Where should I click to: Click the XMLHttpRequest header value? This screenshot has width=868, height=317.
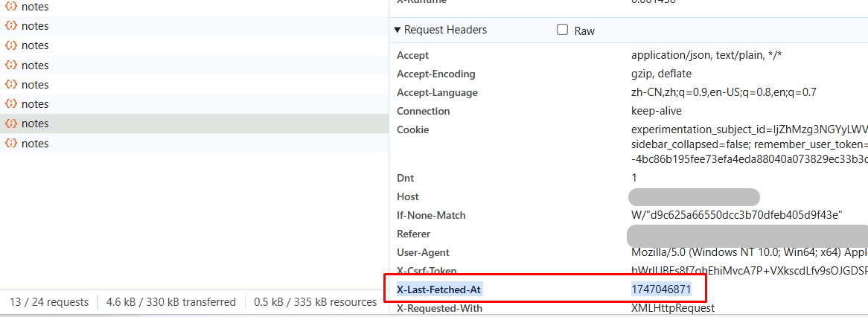click(x=673, y=308)
